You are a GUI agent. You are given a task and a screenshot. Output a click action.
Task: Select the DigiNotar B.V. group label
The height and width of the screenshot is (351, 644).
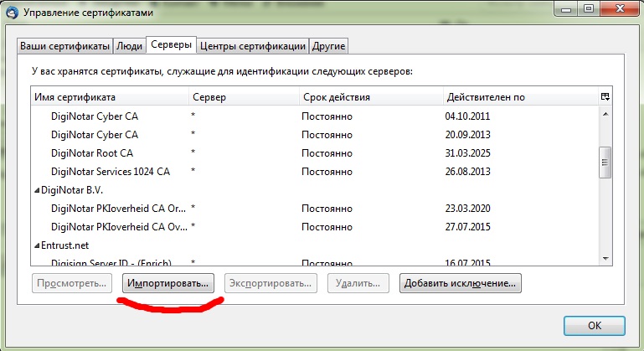coord(72,190)
